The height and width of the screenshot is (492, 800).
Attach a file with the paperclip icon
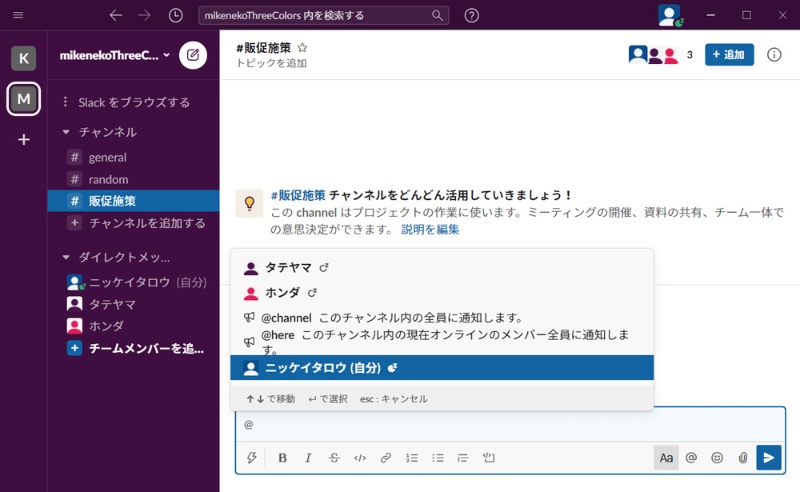pos(742,457)
